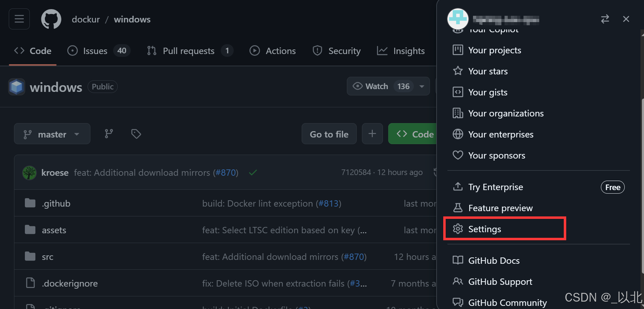The width and height of the screenshot is (644, 309).
Task: Open the assets folder
Action: point(54,230)
